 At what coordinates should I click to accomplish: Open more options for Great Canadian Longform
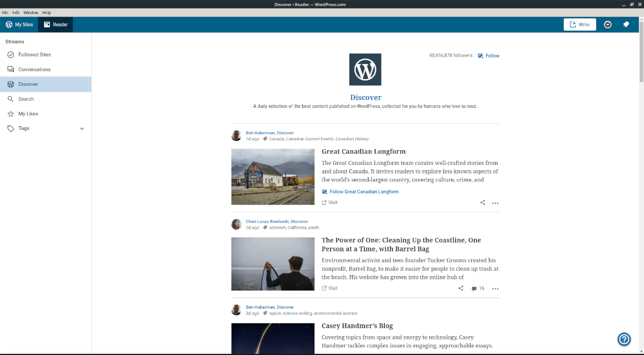click(495, 202)
